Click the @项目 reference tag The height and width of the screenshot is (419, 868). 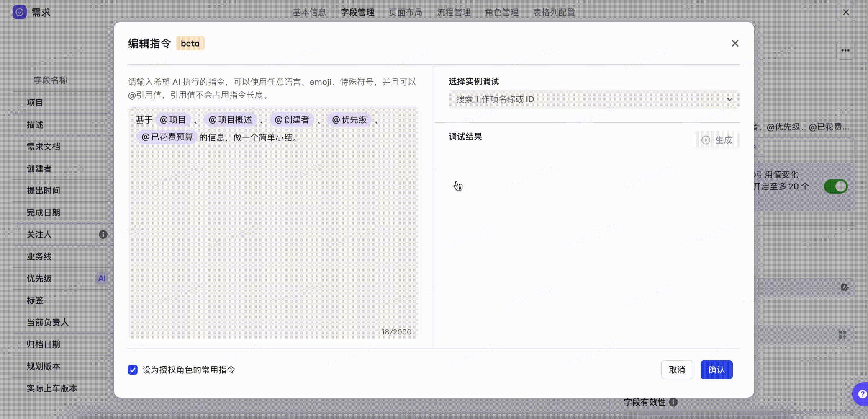coord(173,120)
